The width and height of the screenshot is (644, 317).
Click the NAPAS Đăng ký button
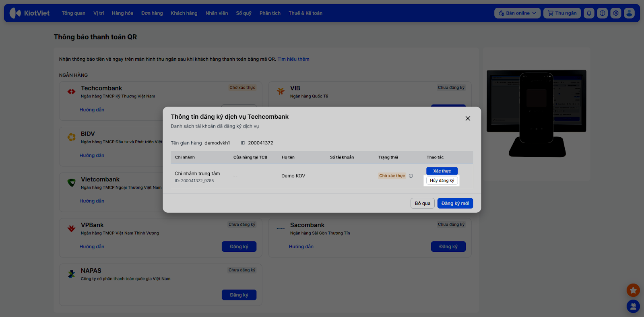point(239,295)
